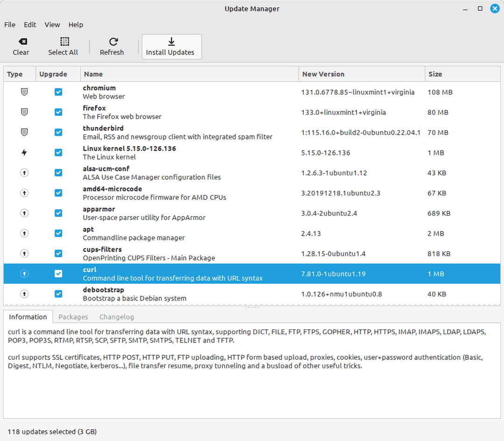Open the Edit menu

click(30, 25)
